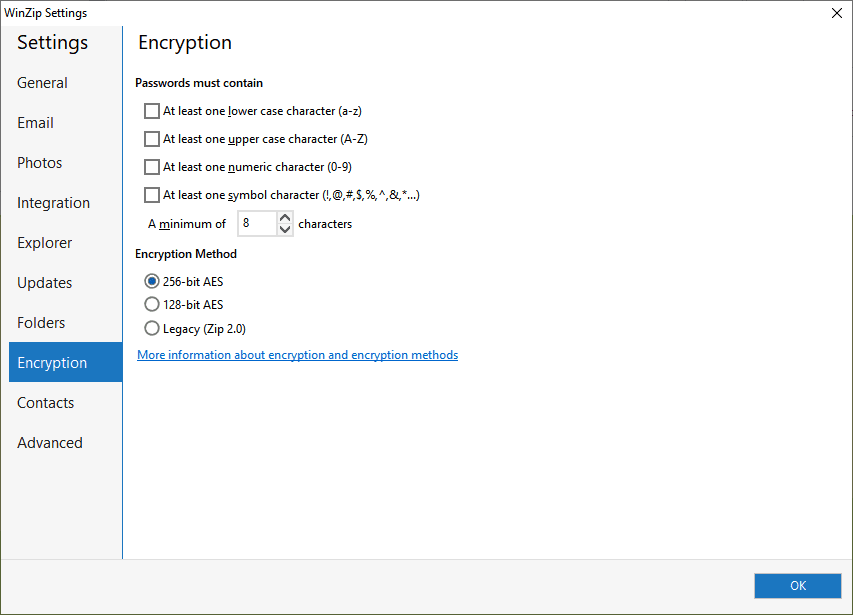The width and height of the screenshot is (853, 615).
Task: Show the Explorer settings
Action: coord(44,243)
